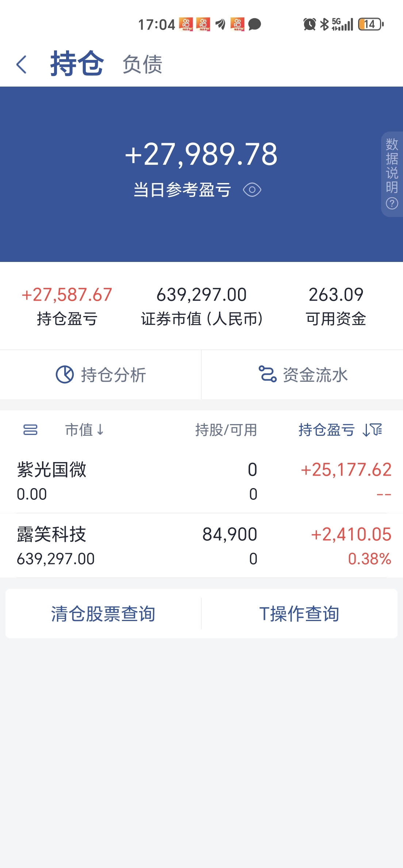This screenshot has width=403, height=868.
Task: Switch list layout via the list view icon
Action: point(30,430)
